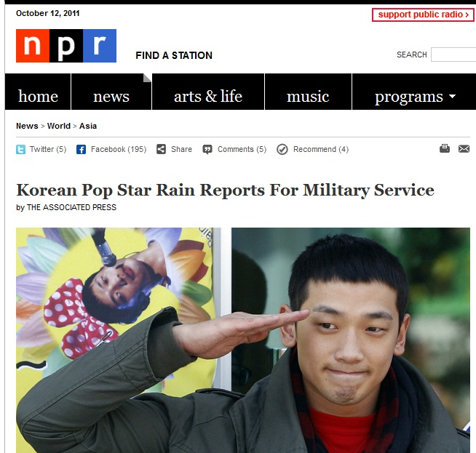Expand the programs dropdown arrow
This screenshot has width=476, height=453.
click(x=452, y=96)
